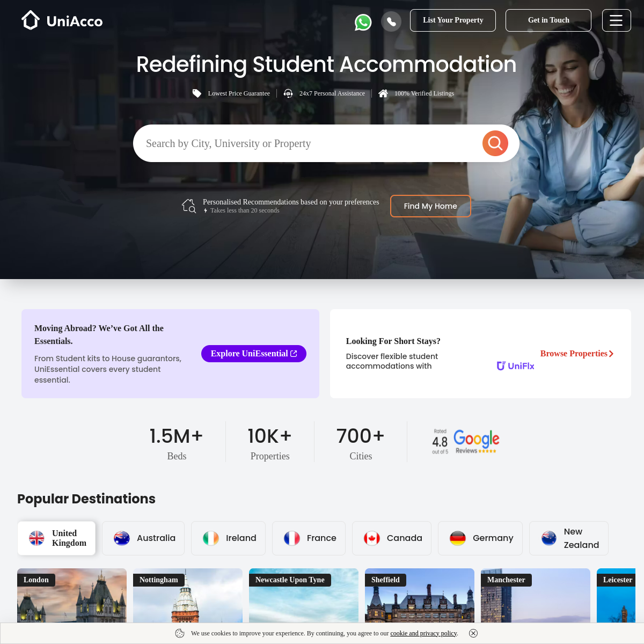Click the orange search magnifier button

[495, 143]
